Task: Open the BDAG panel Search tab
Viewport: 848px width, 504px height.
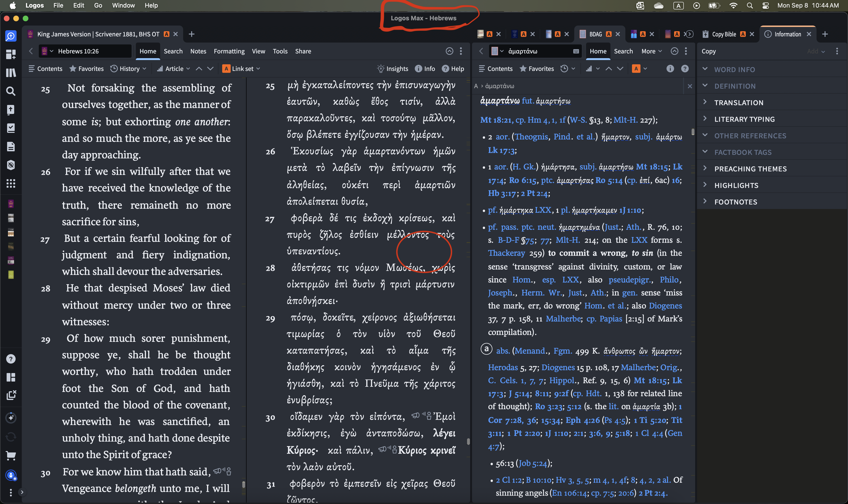Action: [623, 51]
